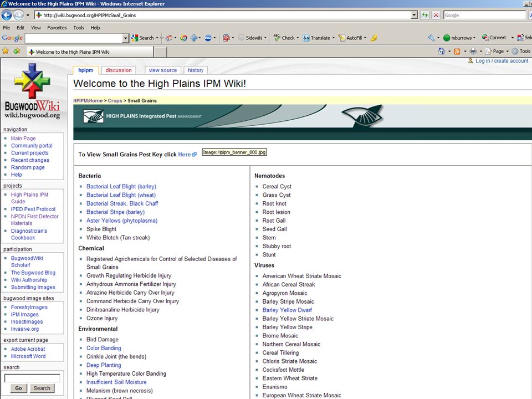This screenshot has width=532, height=399.
Task: Export page via Adobe Acrobat link
Action: tap(28, 349)
